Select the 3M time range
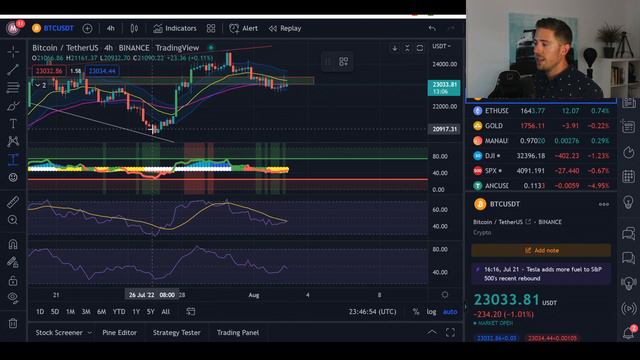The width and height of the screenshot is (640, 360). coord(86,311)
